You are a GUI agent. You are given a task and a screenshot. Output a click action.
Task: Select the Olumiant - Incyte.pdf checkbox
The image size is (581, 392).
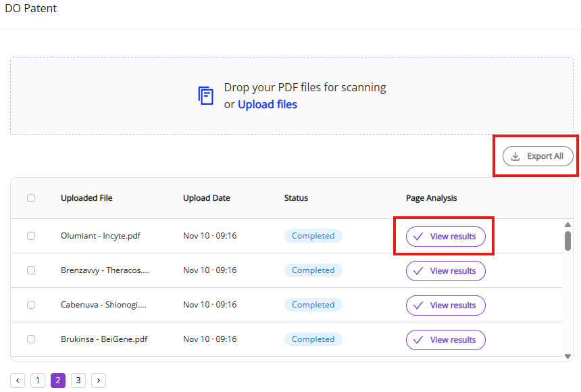[x=31, y=236]
